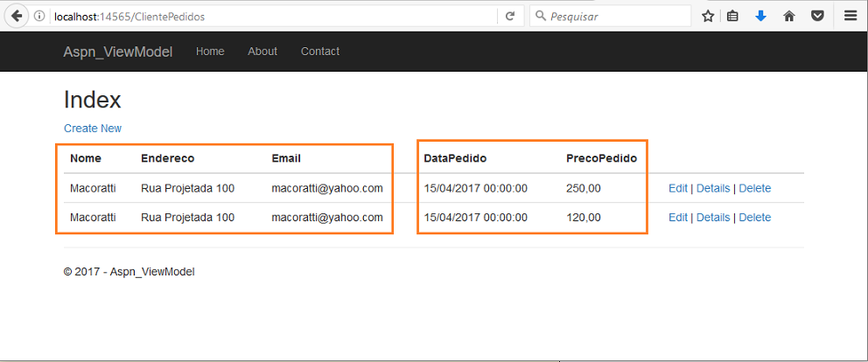Image resolution: width=868 pixels, height=362 pixels.
Task: Bookmark this page with star icon
Action: click(x=708, y=17)
